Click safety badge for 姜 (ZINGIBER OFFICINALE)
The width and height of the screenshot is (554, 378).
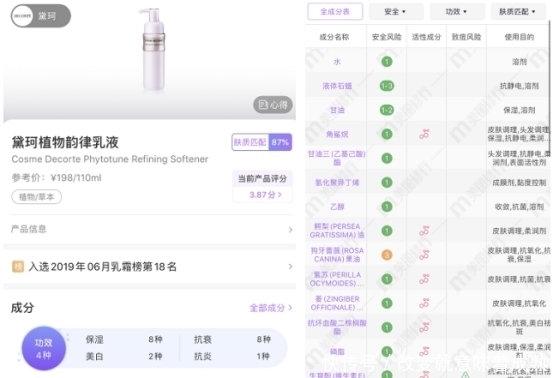(x=387, y=303)
